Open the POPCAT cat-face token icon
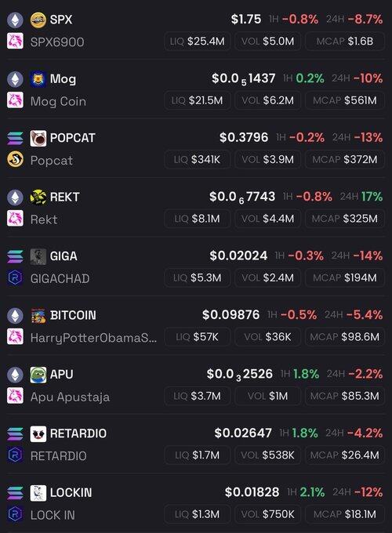Image resolution: width=392 pixels, height=533 pixels. point(38,138)
